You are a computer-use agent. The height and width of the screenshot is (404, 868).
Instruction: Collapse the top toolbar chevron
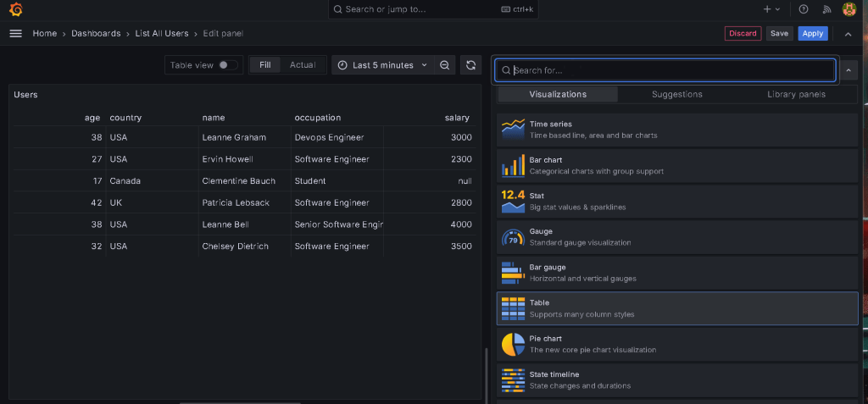(848, 34)
